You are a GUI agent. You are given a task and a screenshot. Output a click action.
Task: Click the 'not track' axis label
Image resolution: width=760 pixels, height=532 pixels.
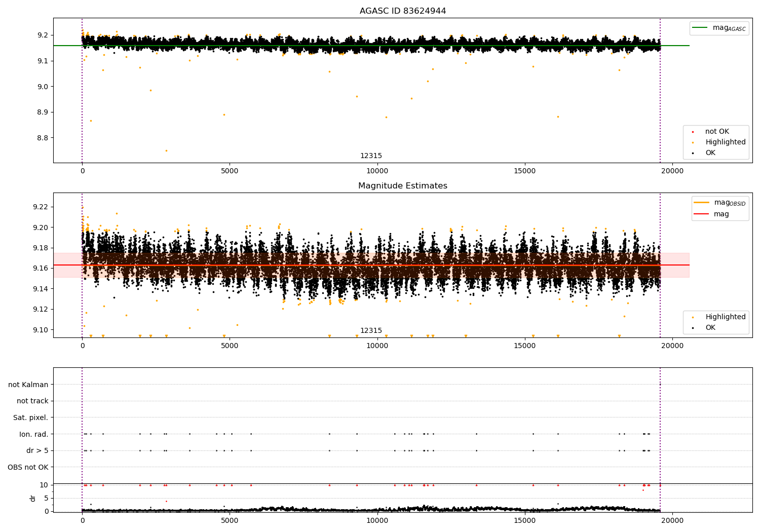[32, 401]
